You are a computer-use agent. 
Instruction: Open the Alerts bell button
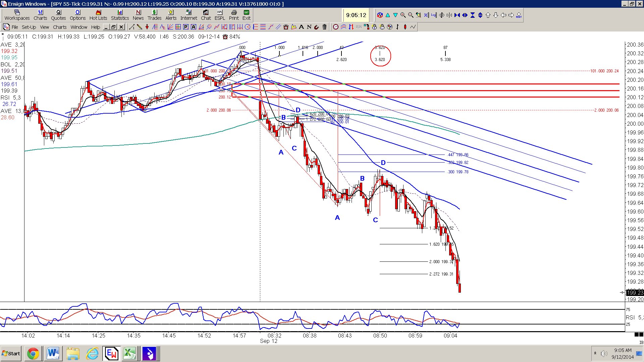[171, 15]
